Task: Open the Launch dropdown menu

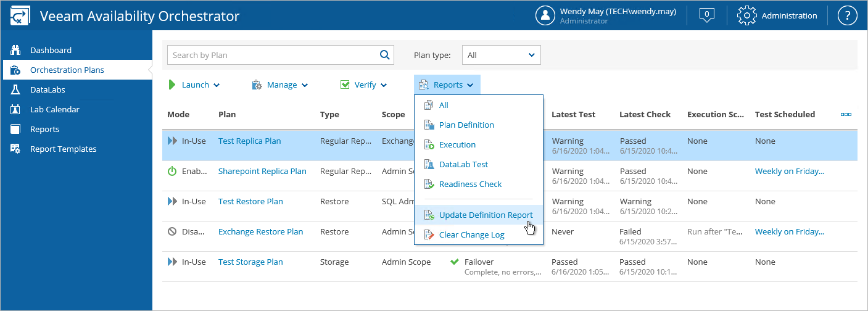Action: [x=194, y=85]
